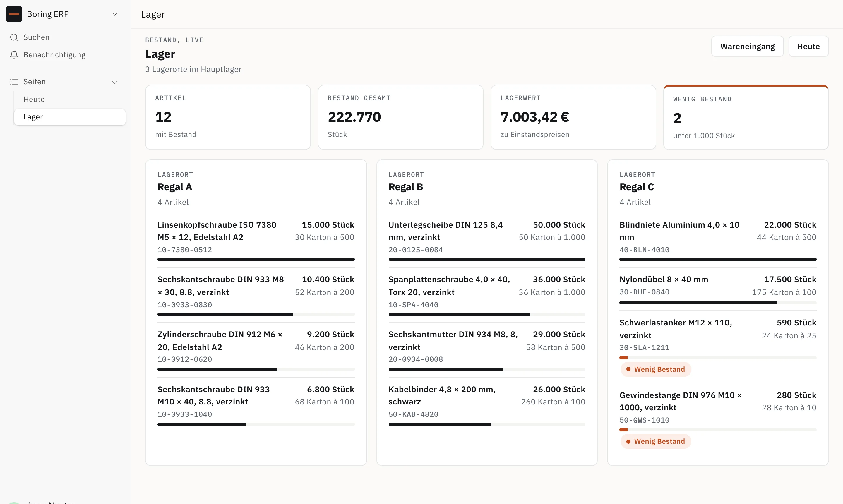Click Blindniete Aluminium 4,0 × 10 item name
The width and height of the screenshot is (843, 504).
pyautogui.click(x=679, y=231)
